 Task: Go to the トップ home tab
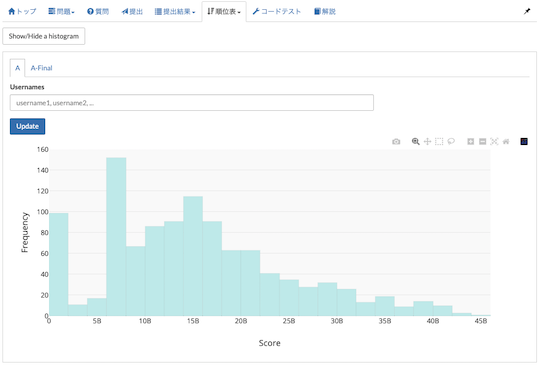pos(22,11)
